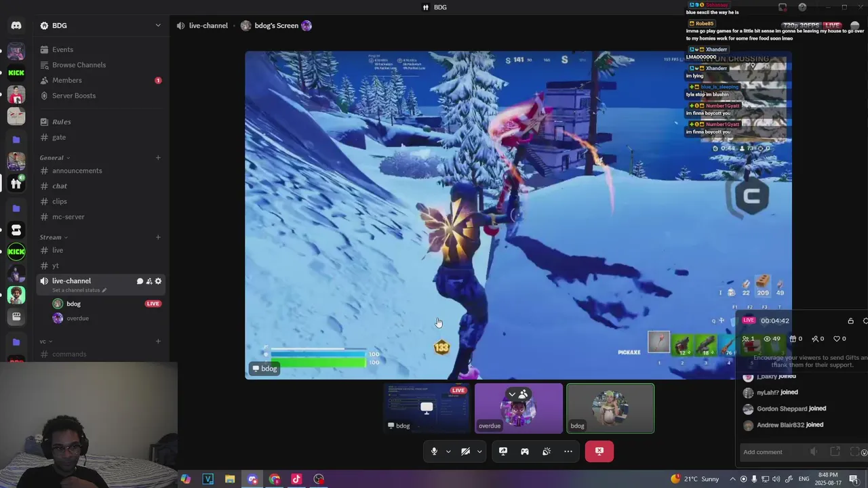Image resolution: width=868 pixels, height=488 pixels.
Task: Mute the microphone in call controls
Action: (x=435, y=451)
